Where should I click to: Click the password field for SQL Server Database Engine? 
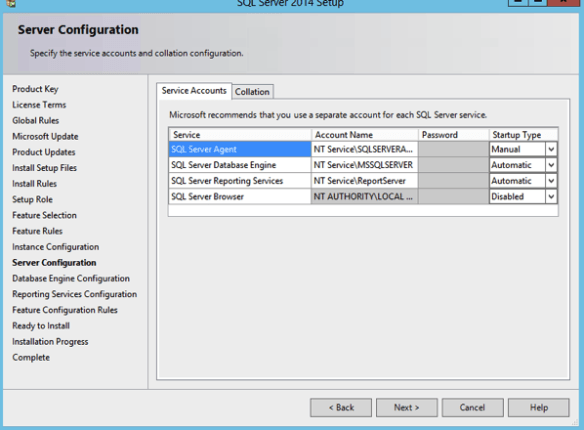click(x=453, y=165)
